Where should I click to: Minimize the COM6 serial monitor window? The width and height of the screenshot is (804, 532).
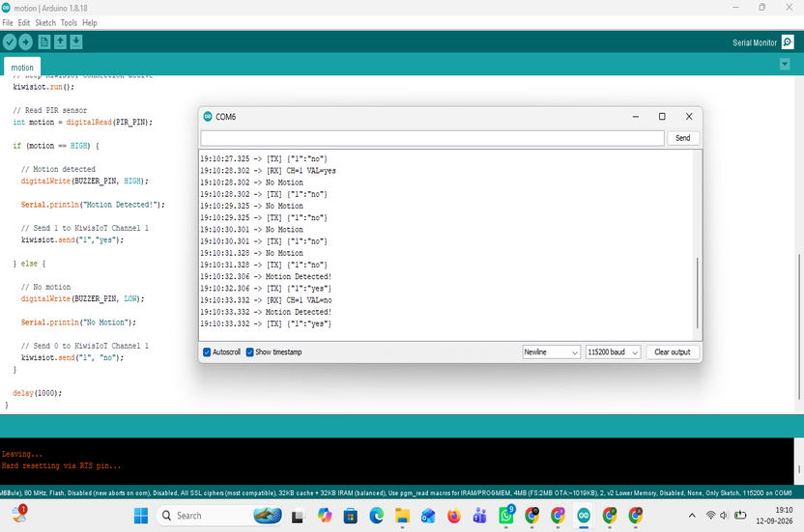(x=635, y=116)
